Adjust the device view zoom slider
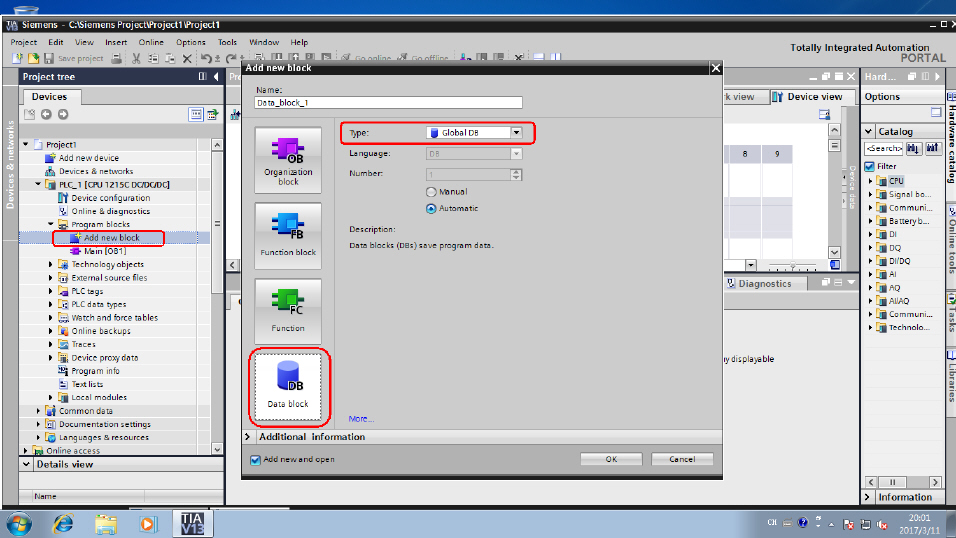 (793, 266)
